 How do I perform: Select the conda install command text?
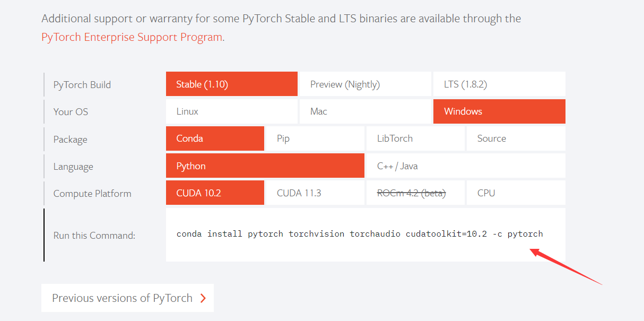pos(360,233)
